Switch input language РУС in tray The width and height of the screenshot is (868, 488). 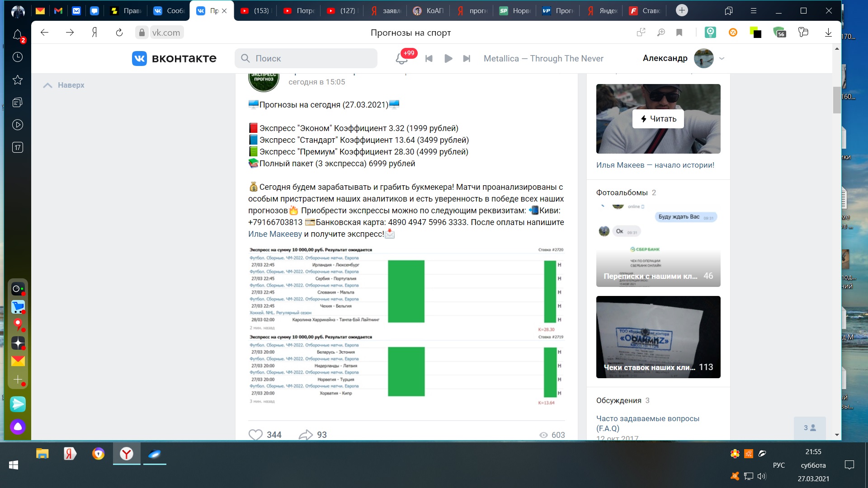tap(779, 465)
